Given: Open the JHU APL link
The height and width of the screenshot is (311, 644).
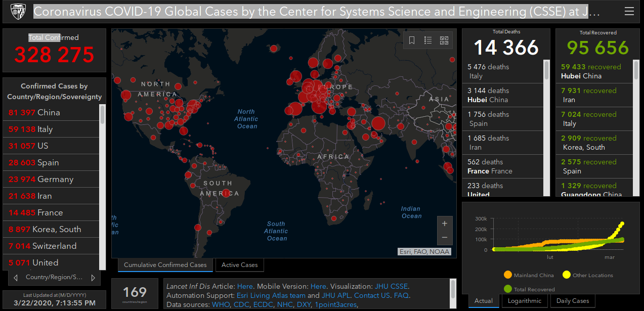Looking at the screenshot, I should pos(336,295).
